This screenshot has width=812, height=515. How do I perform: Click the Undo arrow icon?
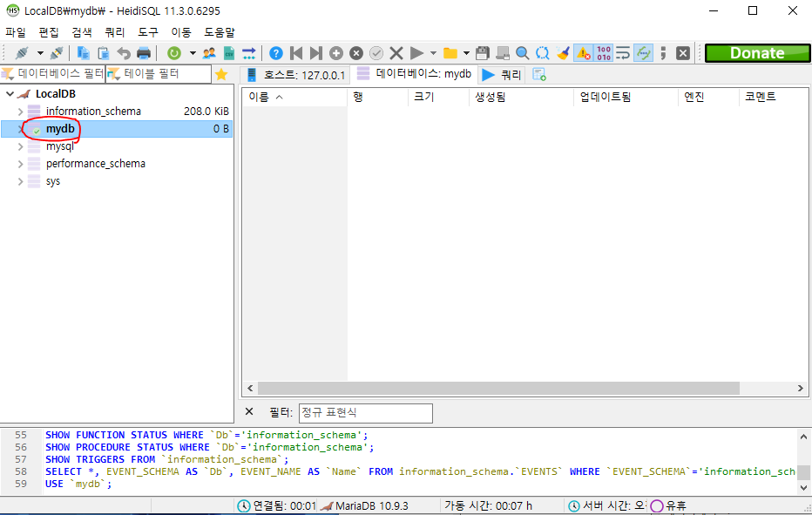(123, 53)
